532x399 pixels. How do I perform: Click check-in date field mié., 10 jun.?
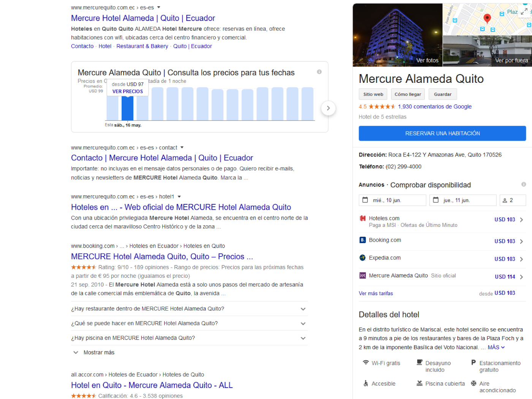392,200
